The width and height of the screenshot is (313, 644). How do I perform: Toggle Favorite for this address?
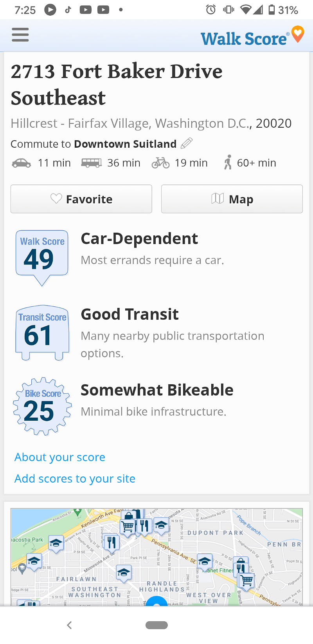(x=81, y=199)
